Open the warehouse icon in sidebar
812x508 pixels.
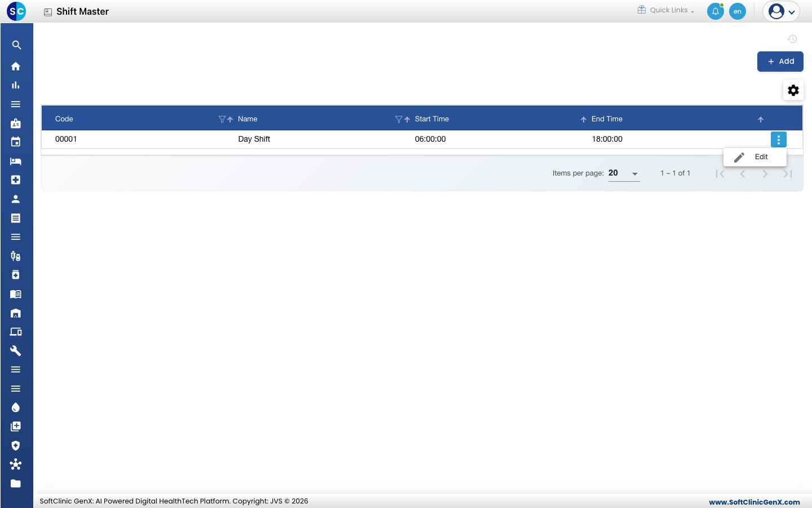(16, 313)
